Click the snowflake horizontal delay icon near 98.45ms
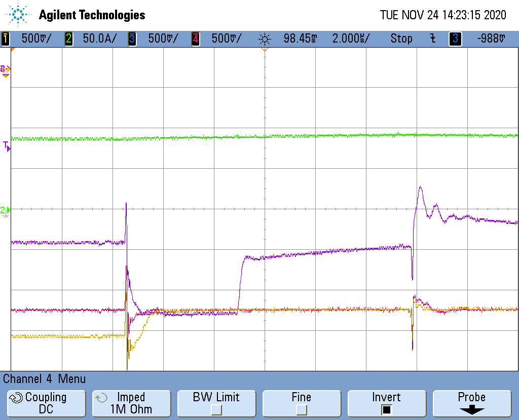Viewport: 519px width, 420px height. tap(266, 39)
